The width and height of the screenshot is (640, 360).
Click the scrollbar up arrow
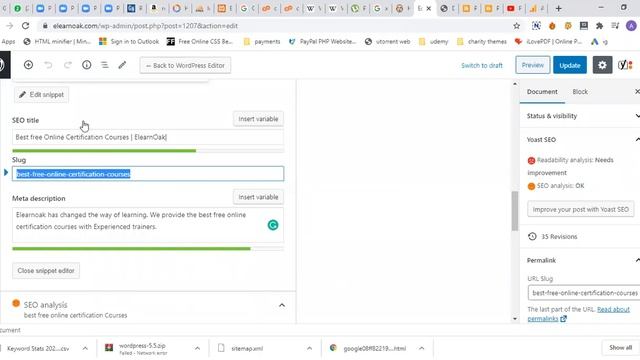point(515,84)
